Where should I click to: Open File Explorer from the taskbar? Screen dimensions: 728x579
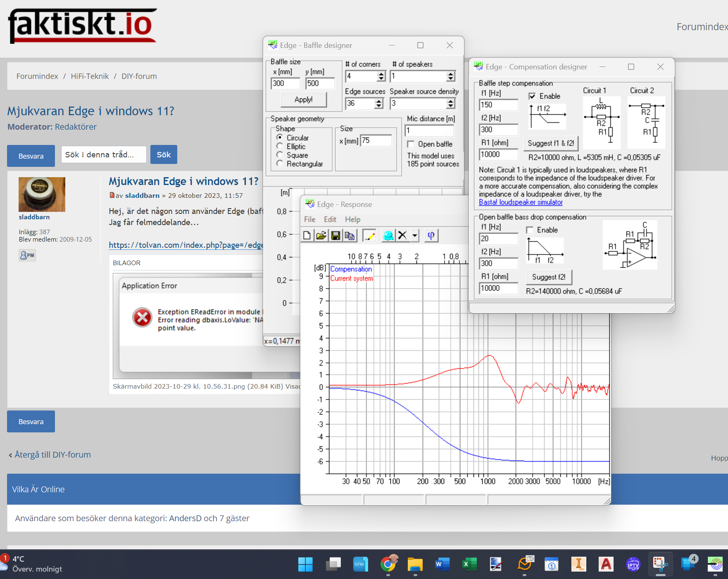click(415, 564)
